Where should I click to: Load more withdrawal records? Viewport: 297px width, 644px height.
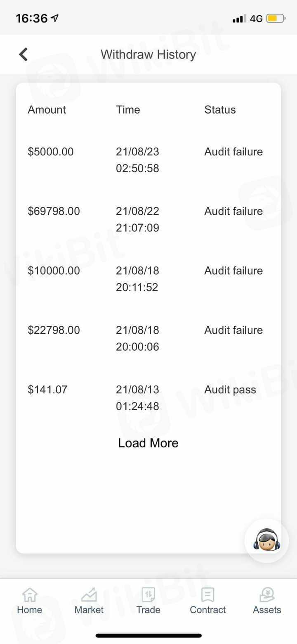(148, 443)
